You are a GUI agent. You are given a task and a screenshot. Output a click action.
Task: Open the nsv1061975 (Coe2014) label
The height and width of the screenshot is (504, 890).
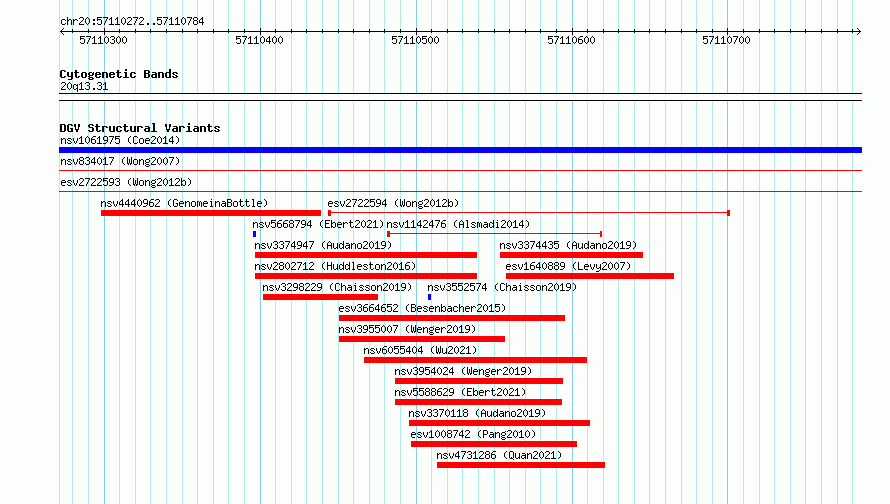coord(120,140)
